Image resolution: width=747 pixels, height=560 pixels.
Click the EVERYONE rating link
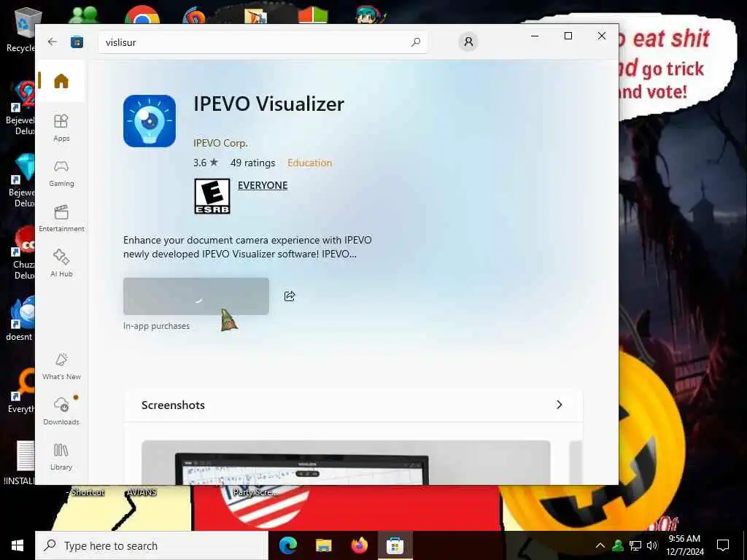tap(263, 185)
